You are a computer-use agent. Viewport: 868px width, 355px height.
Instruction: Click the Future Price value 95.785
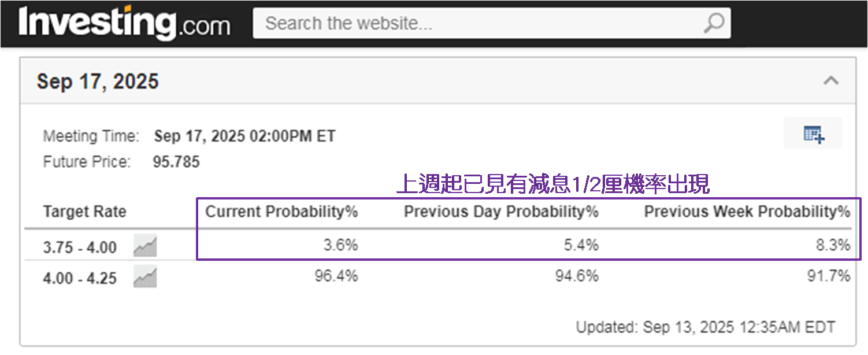point(176,162)
